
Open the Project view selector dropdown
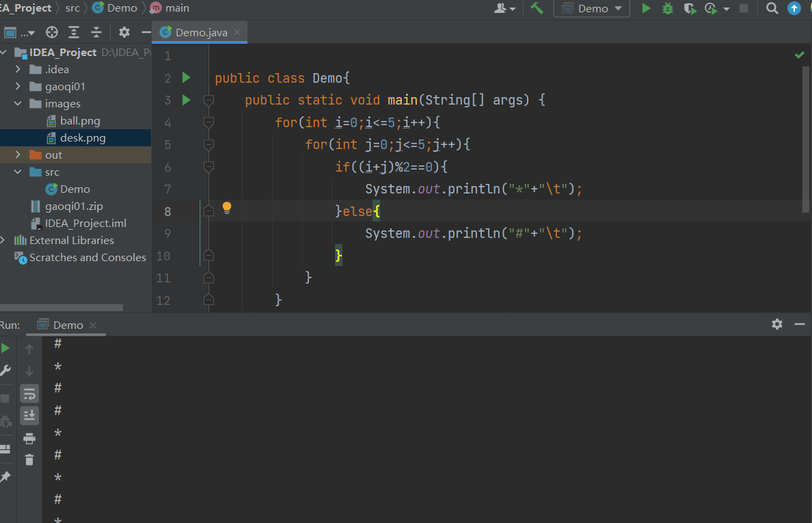tap(20, 33)
